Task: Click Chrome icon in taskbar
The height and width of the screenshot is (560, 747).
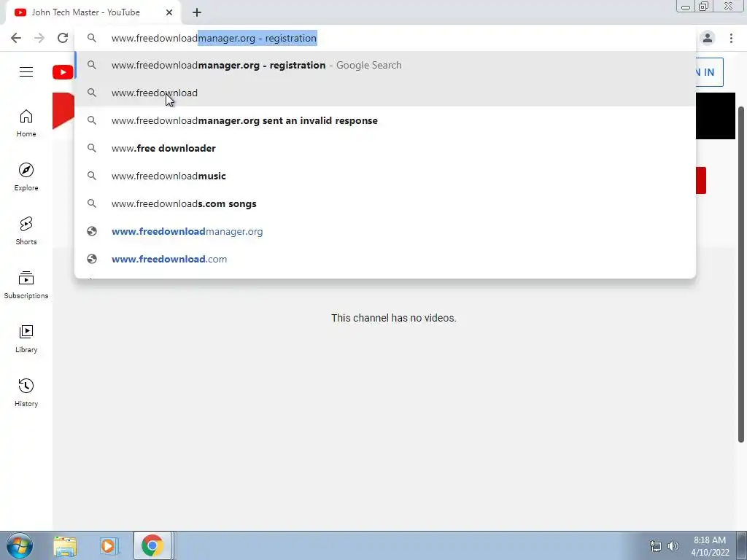Action: [152, 545]
